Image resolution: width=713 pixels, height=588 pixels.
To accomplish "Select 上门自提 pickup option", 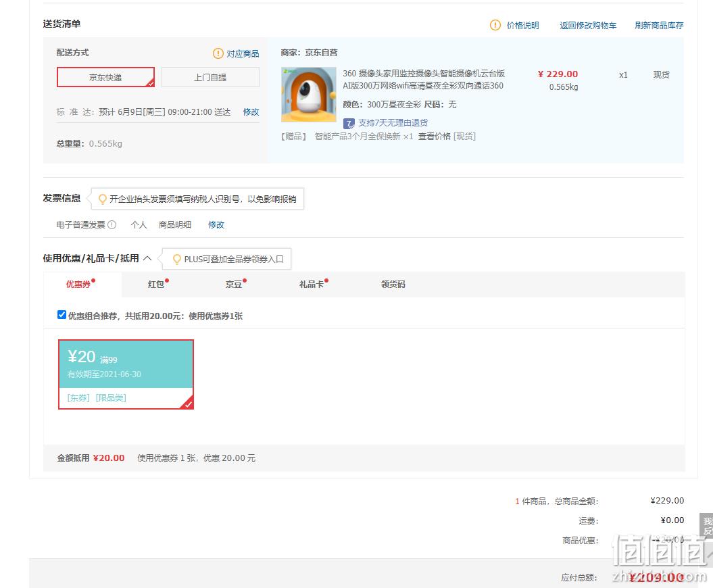I will tap(210, 77).
